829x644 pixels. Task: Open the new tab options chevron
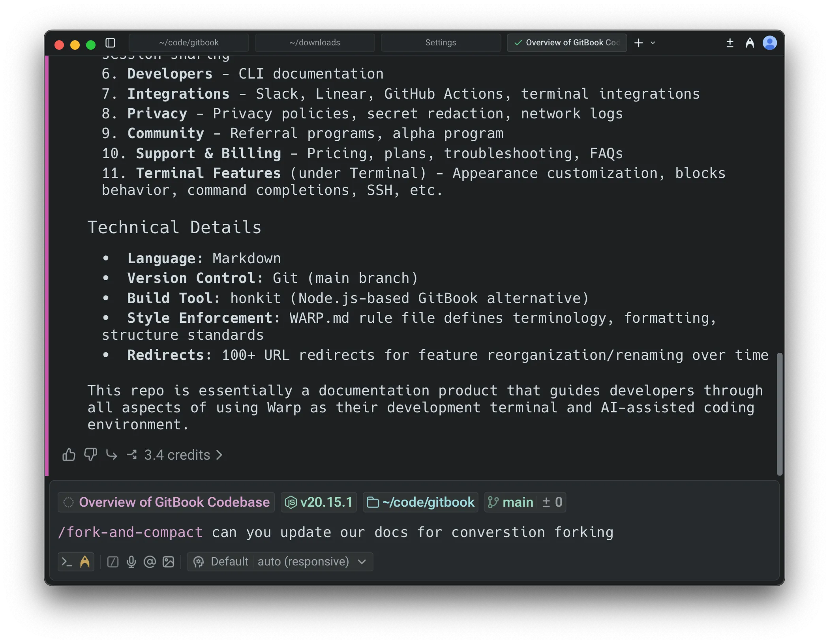[653, 43]
